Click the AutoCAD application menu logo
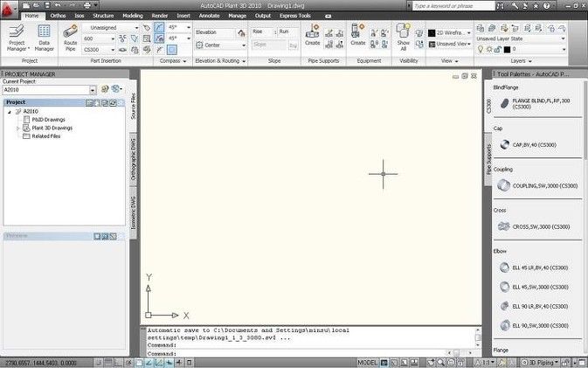 [8, 9]
